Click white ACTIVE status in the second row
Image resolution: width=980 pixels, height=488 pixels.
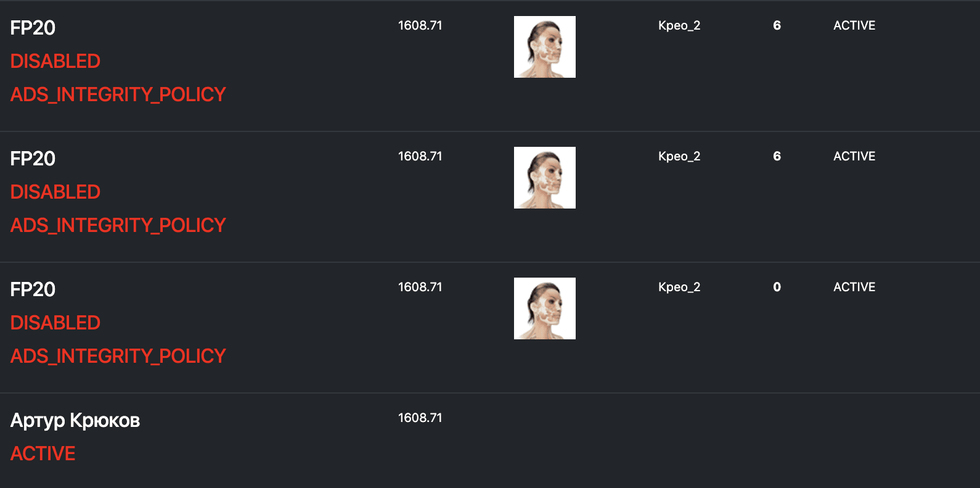854,156
